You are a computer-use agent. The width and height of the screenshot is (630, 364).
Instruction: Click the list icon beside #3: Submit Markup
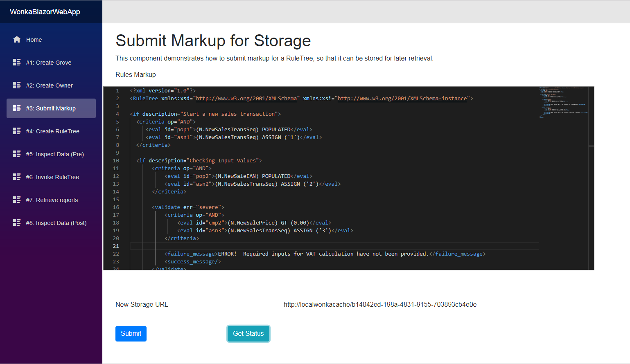[x=17, y=108]
